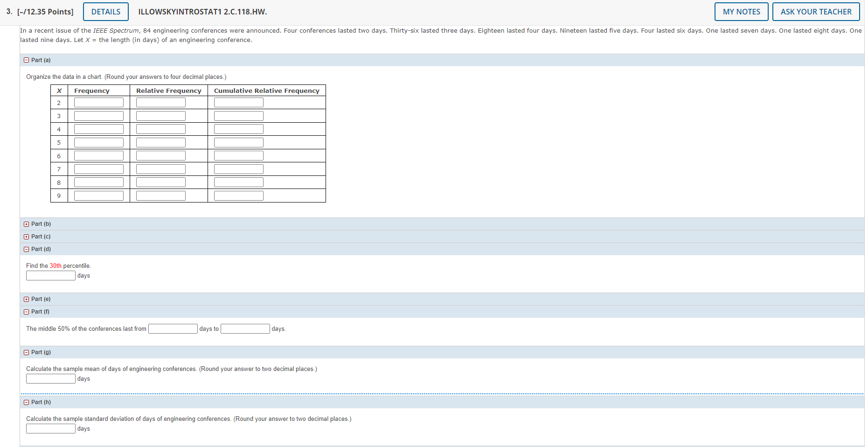
Task: Collapse the Part (g) section
Action: (x=26, y=352)
